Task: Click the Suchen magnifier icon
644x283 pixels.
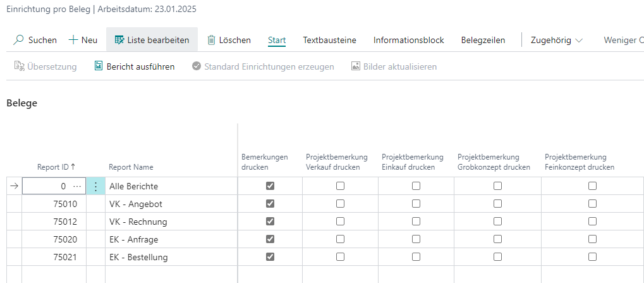Action: (19, 40)
